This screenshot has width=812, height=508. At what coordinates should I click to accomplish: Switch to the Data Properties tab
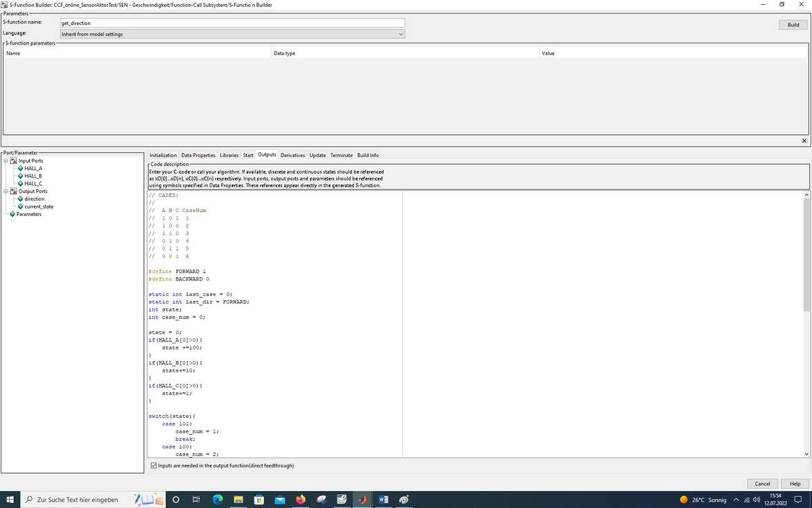(198, 155)
